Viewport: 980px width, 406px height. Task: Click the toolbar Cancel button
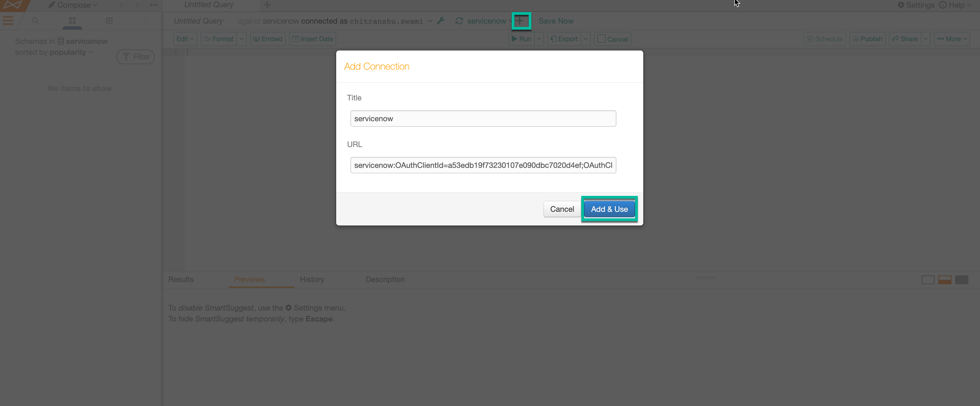pyautogui.click(x=612, y=39)
